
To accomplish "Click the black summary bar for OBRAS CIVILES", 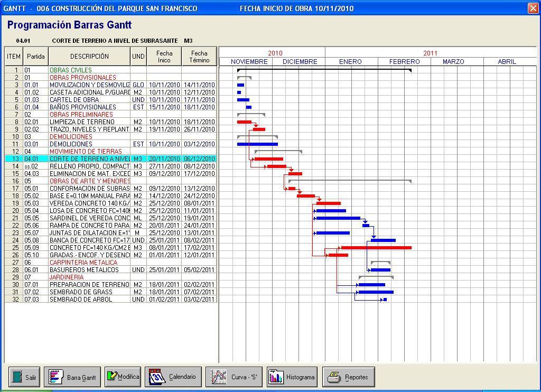I will pos(324,69).
